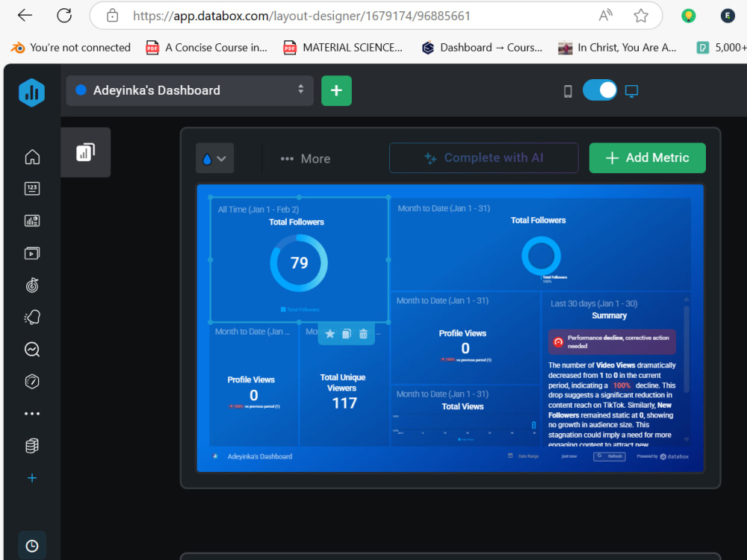Viewport: 747px width, 560px height.
Task: Enable Chrome's 'You're not connected' extension notice
Action: [70, 47]
